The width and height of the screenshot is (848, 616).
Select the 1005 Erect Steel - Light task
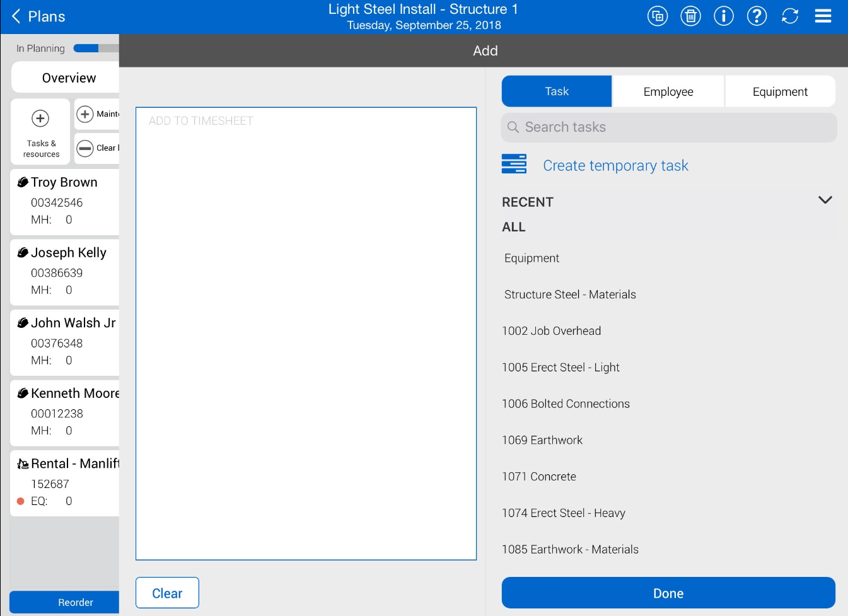point(560,368)
